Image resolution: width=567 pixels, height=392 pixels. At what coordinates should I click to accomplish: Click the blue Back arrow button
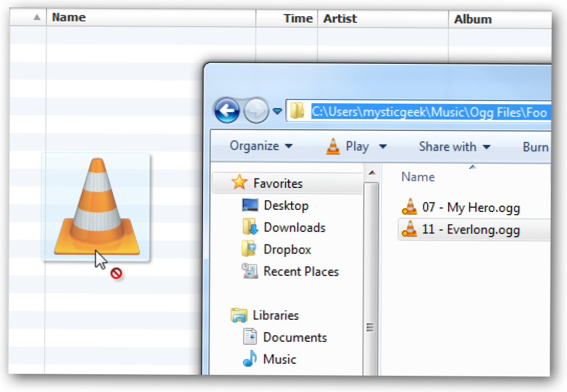(226, 111)
